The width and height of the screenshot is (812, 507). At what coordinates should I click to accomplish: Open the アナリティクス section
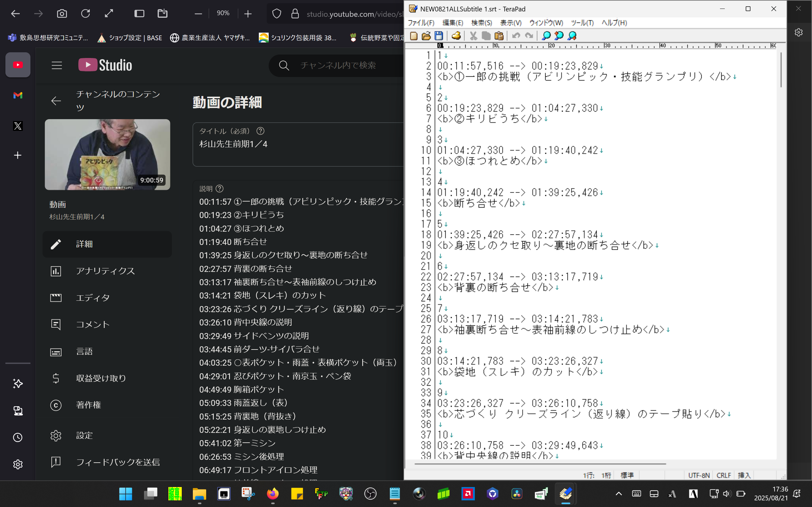point(105,271)
